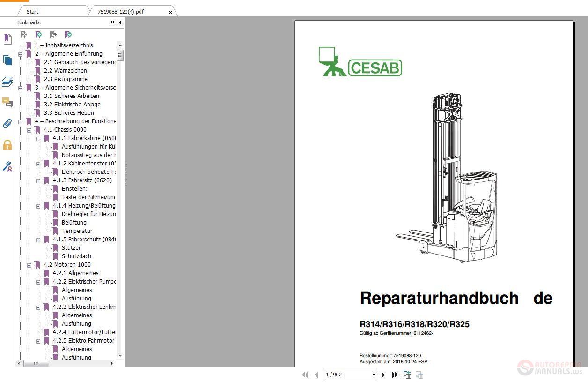
Task: Open the Digital Signatures panel icon
Action: tap(7, 166)
